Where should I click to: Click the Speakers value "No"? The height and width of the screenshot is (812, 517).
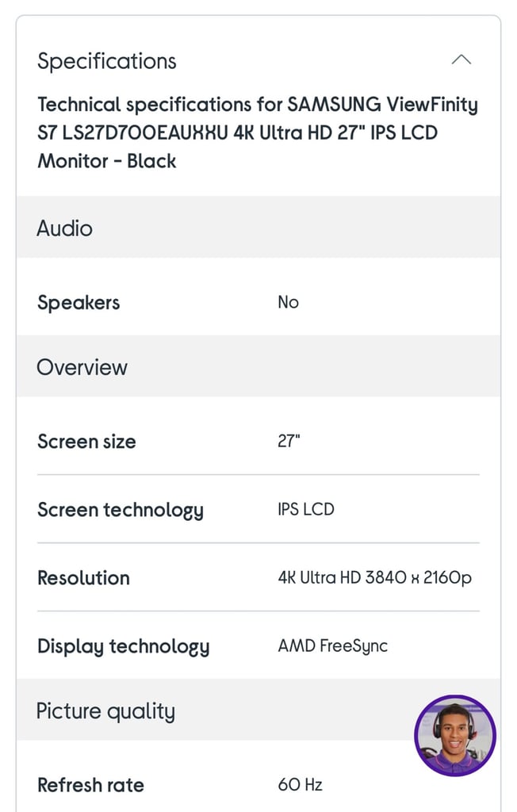(288, 302)
